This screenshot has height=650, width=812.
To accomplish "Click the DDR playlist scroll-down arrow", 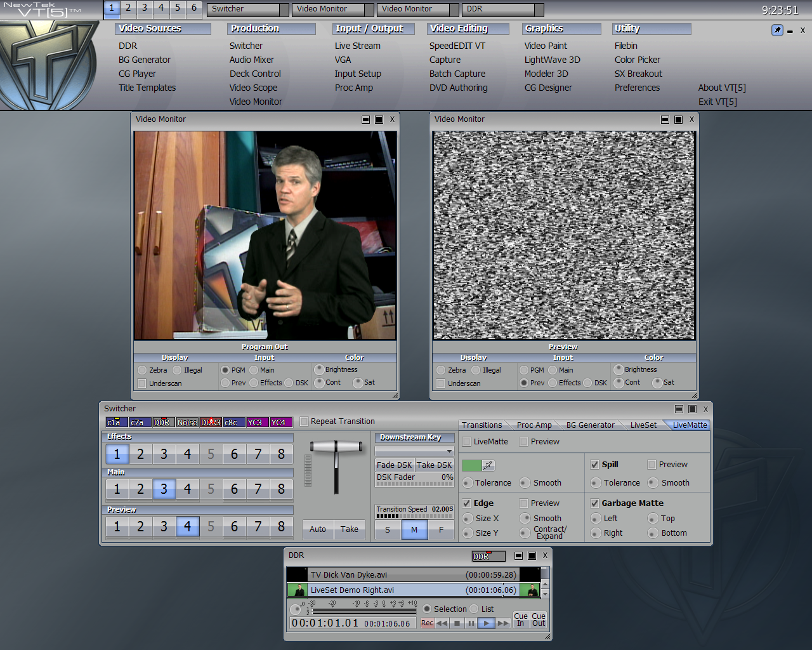I will (545, 594).
